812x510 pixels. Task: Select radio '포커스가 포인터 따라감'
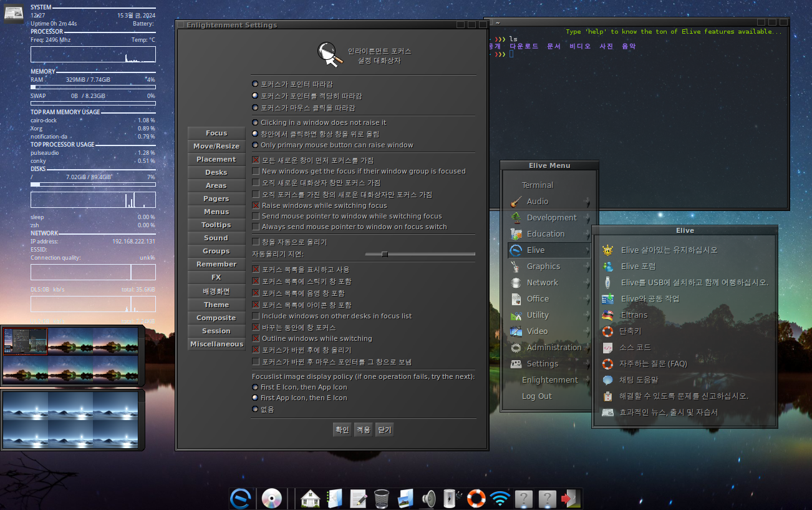pos(255,84)
